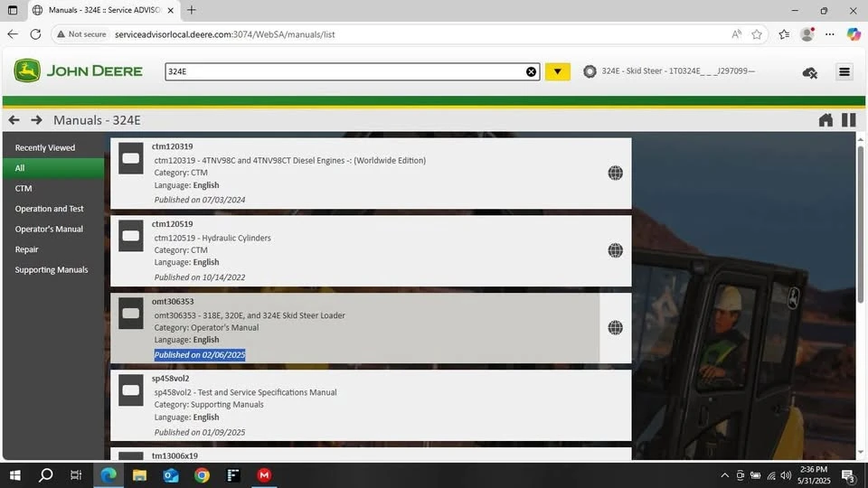Select Recently Viewed in sidebar

(45, 147)
